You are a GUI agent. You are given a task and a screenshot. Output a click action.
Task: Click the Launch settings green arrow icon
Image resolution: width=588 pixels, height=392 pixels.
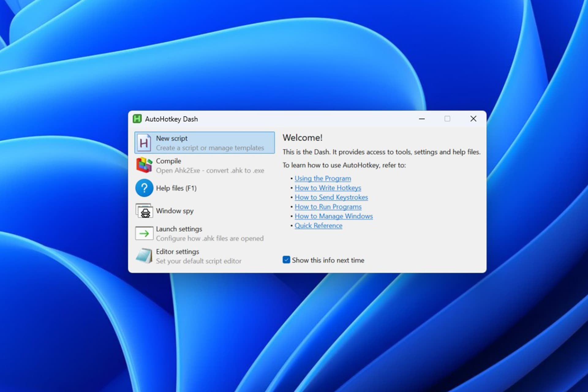144,233
